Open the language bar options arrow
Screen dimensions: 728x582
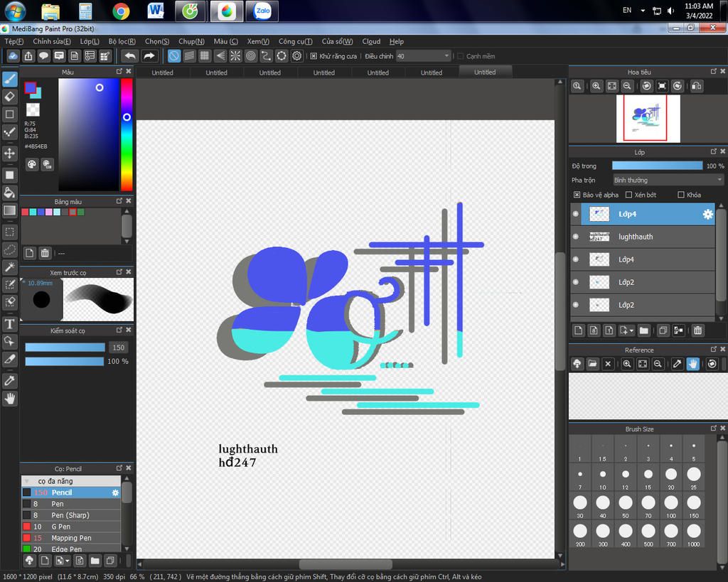pyautogui.click(x=643, y=10)
